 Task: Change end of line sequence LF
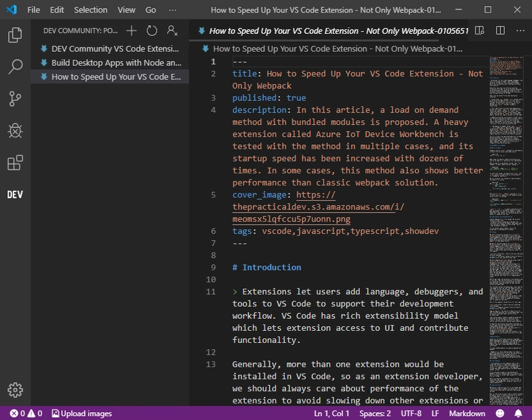[435, 413]
